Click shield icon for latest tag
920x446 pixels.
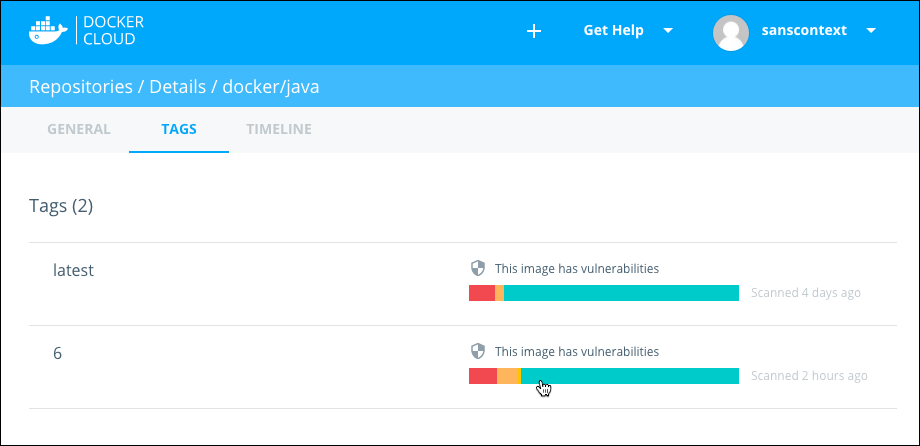[x=478, y=268]
